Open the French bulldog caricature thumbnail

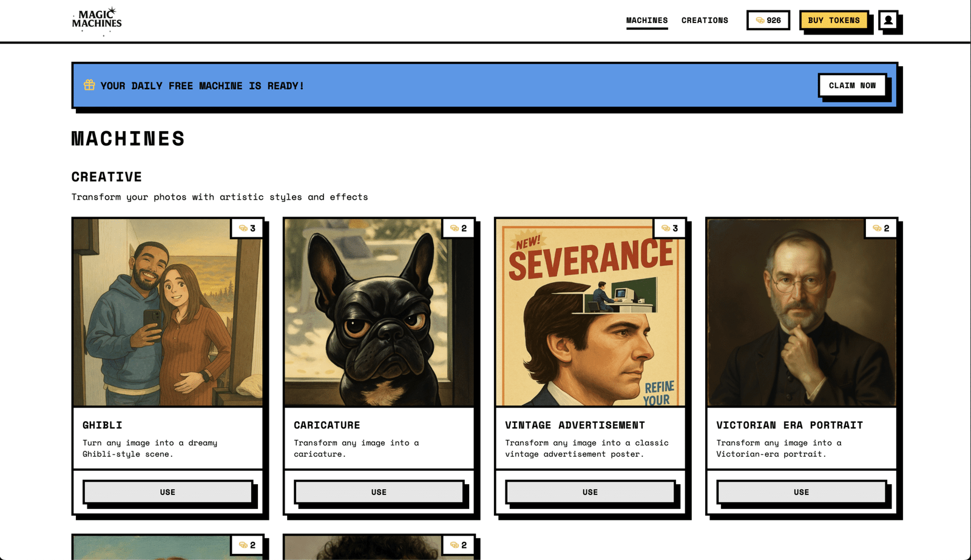click(379, 312)
